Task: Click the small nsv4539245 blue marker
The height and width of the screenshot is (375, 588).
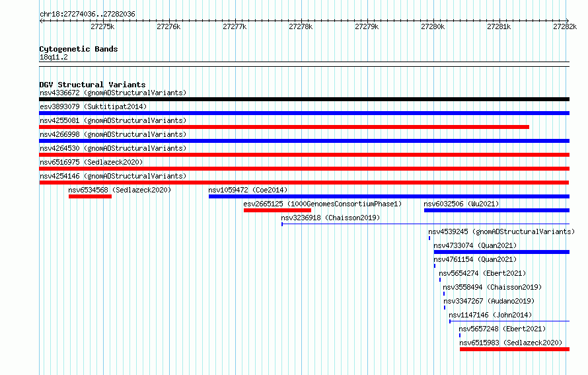Action: 429,238
